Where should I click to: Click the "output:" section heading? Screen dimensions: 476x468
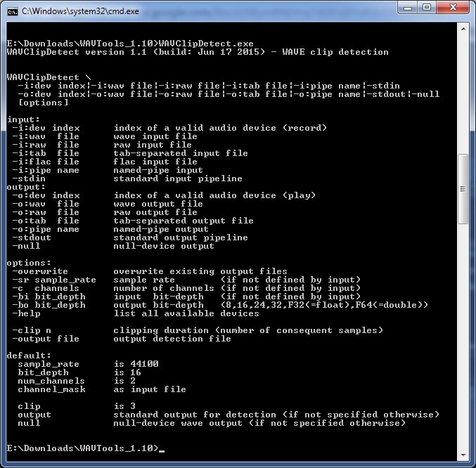[26, 187]
